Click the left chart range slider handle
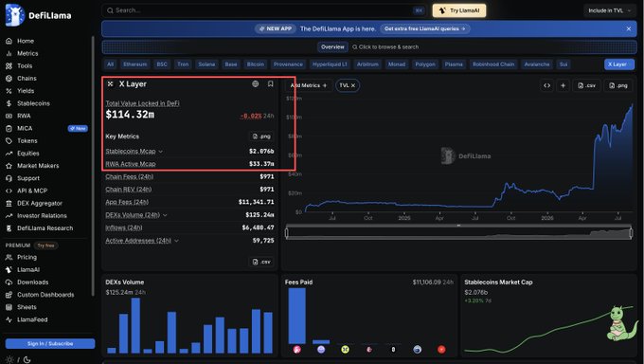The image size is (644, 364). (x=287, y=233)
